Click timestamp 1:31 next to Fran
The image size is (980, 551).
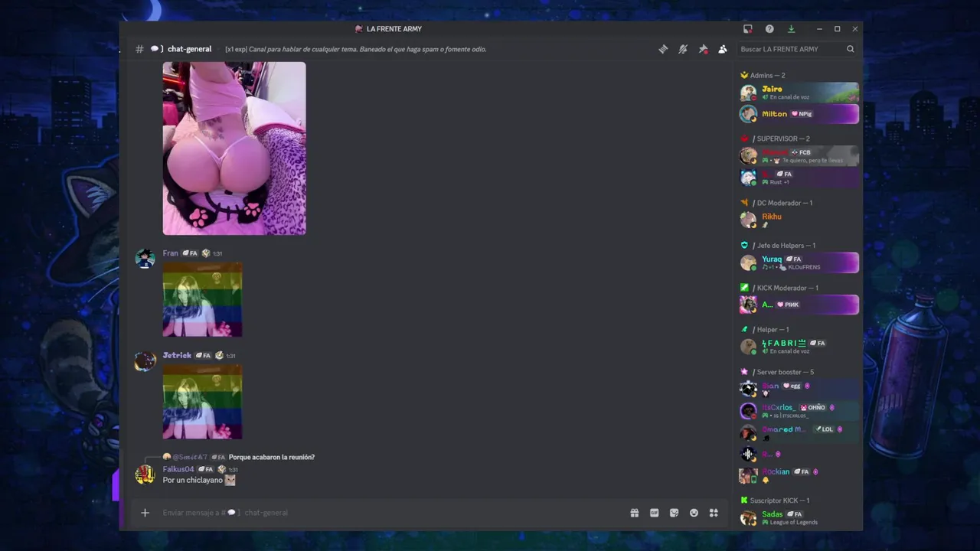217,253
